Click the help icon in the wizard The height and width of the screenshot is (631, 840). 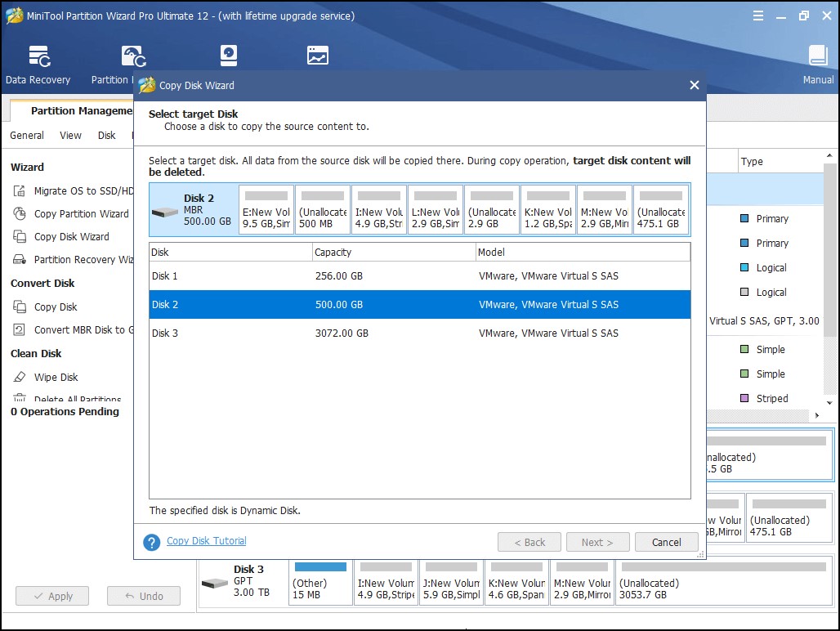tap(151, 542)
